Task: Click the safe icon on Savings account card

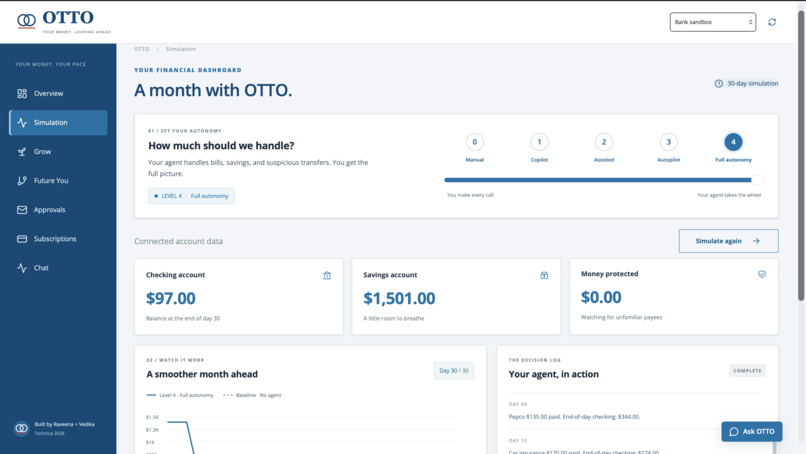Action: [x=544, y=276]
